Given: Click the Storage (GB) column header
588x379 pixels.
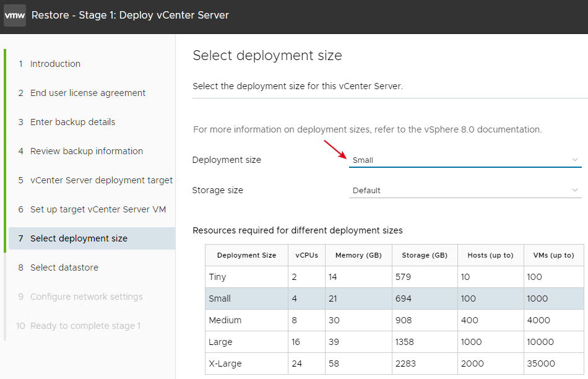Looking at the screenshot, I should click(425, 255).
